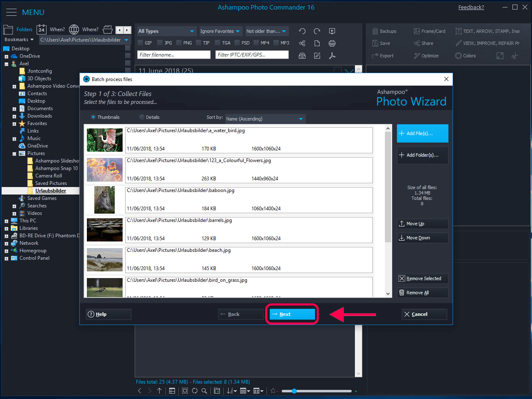
Task: Expand the Documents tree node
Action: (14, 109)
